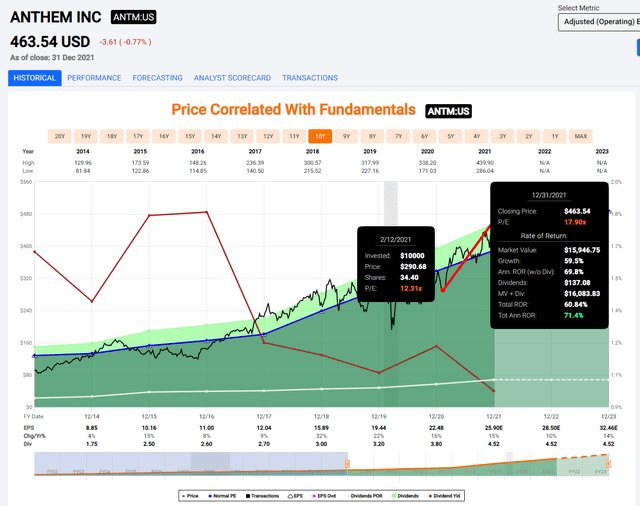Switch to the HISTORICAL tab
This screenshot has height=506, width=640.
(35, 78)
